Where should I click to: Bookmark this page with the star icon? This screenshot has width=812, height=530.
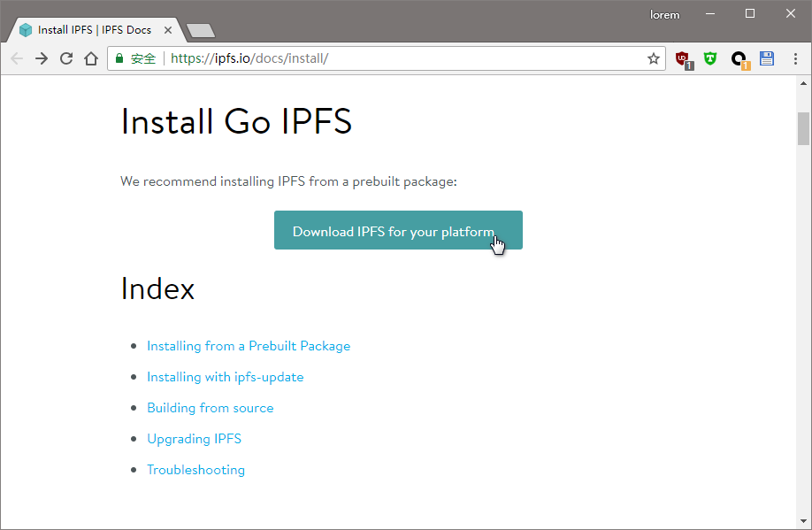point(654,58)
